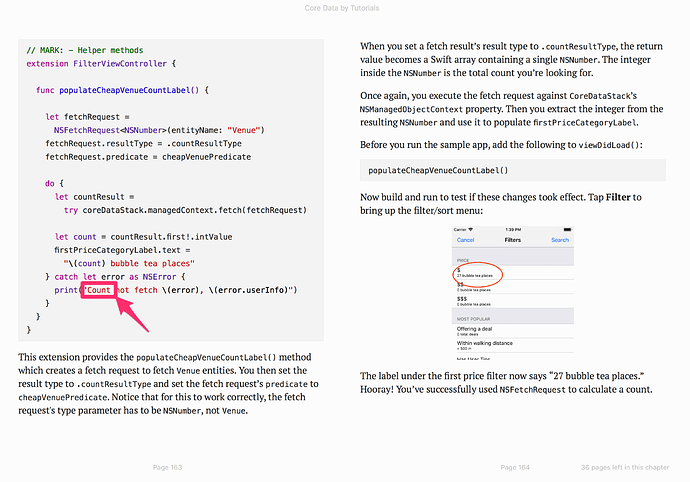Click the MOST POPULAR section header
The width and height of the screenshot is (690, 482).
475,318
